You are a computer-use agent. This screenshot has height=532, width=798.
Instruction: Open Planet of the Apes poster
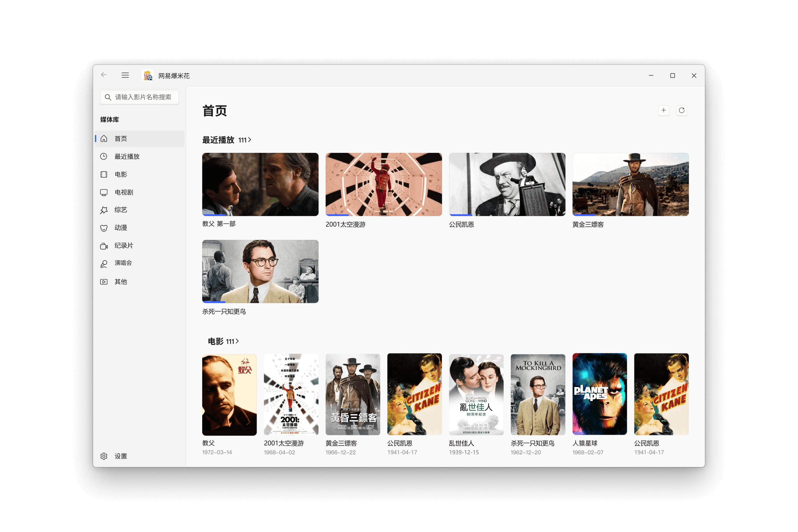coord(600,395)
